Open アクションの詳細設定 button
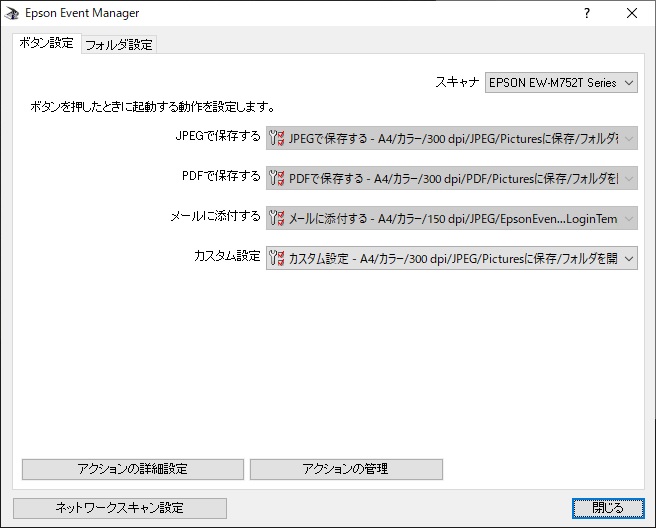The image size is (656, 528). [133, 469]
